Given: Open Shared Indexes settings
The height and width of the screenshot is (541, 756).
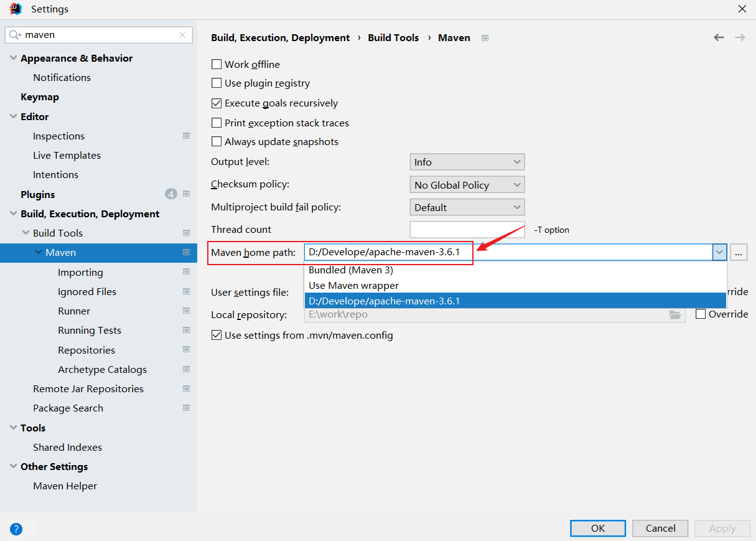Looking at the screenshot, I should [67, 447].
